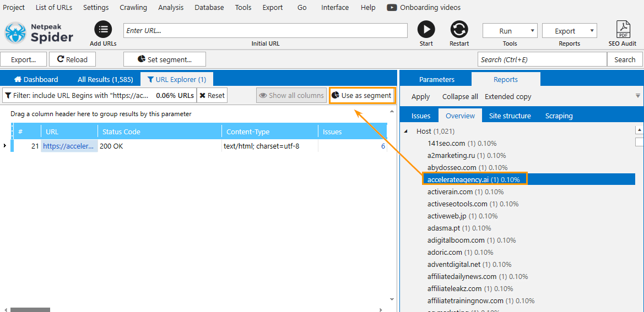The width and height of the screenshot is (644, 312).
Task: Open the List of URLs menu
Action: [53, 7]
